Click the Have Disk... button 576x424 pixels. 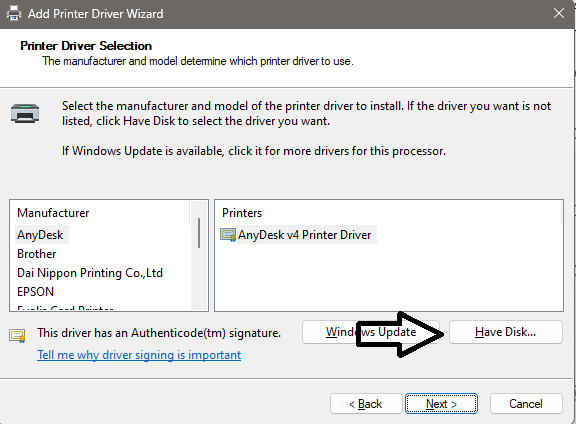pyautogui.click(x=505, y=332)
